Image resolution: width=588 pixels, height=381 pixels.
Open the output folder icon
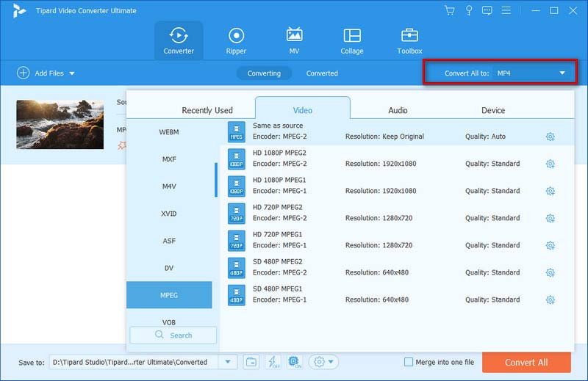click(251, 362)
